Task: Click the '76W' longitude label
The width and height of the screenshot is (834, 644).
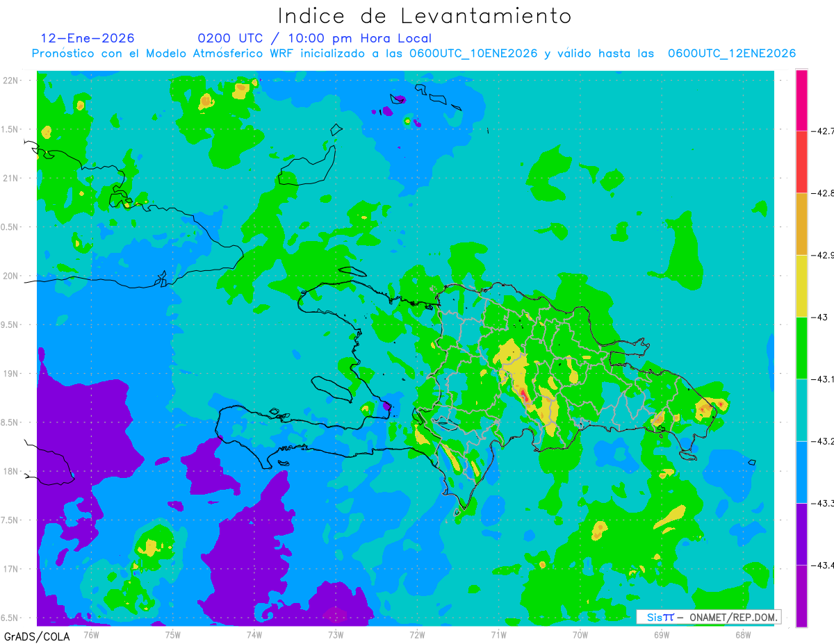Action: click(92, 634)
